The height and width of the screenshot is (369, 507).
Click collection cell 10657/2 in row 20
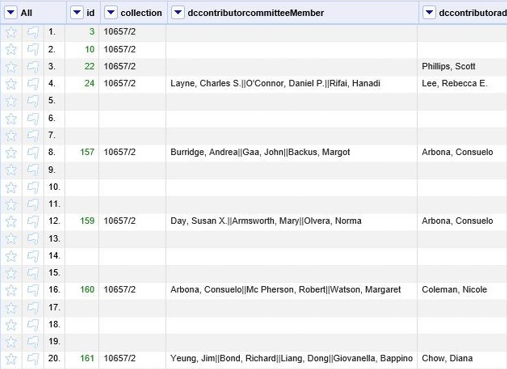coord(120,358)
